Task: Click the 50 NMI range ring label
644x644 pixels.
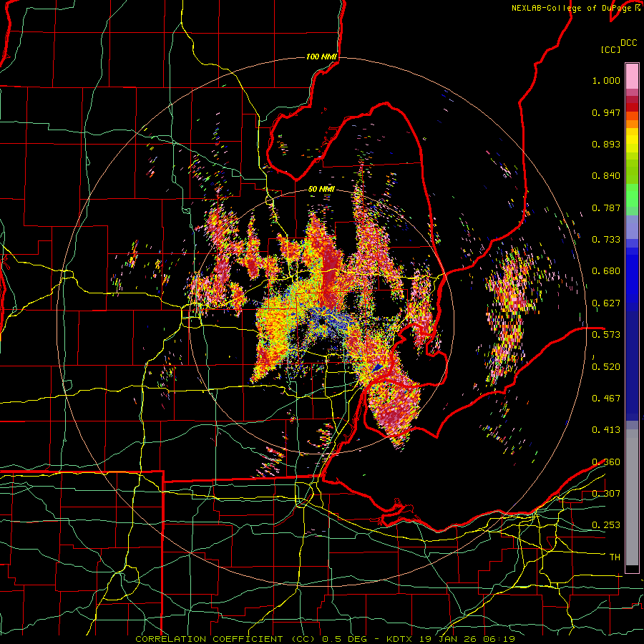Action: 321,190
